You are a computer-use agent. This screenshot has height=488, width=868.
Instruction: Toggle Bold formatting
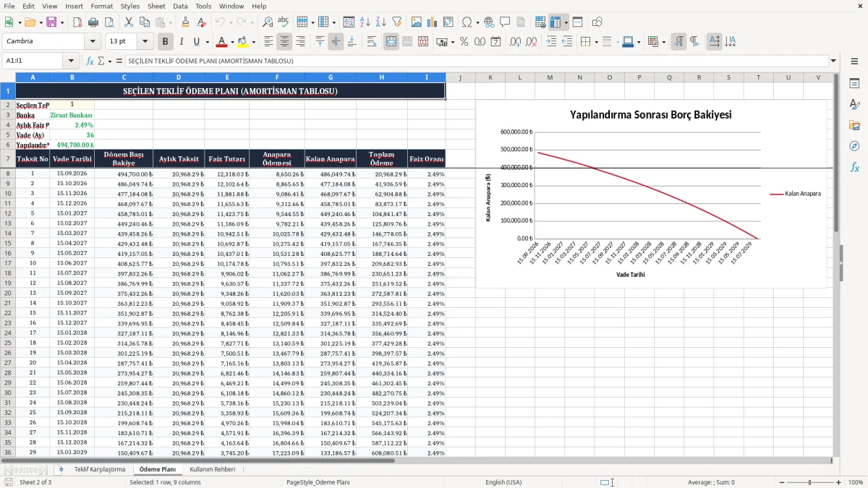166,42
